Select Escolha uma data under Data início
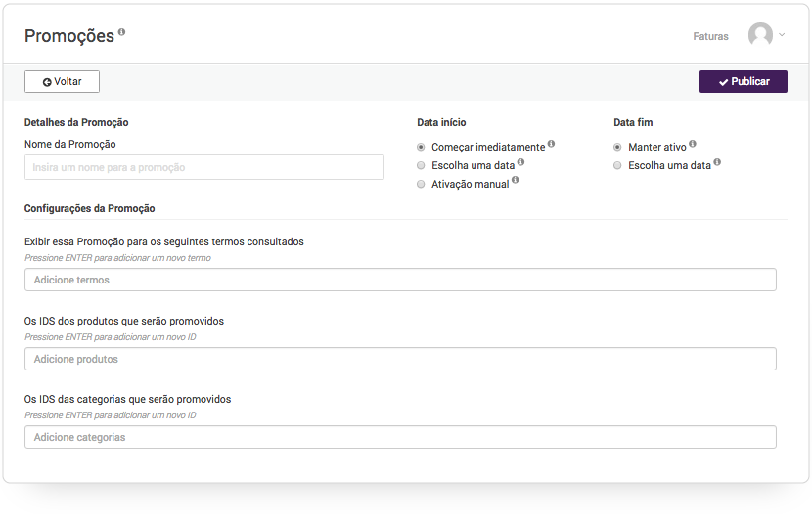This screenshot has width=812, height=522. (x=421, y=165)
